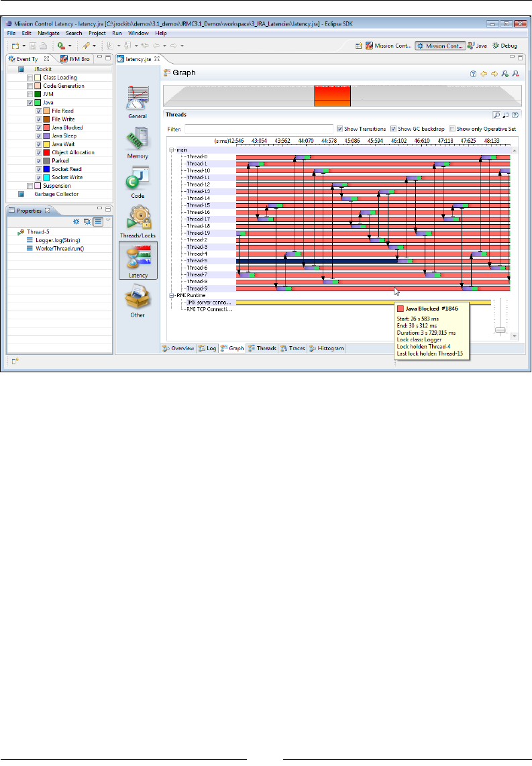Open the Threads/Locks tab group icon
Screen dimensions: 532x766
click(x=140, y=217)
